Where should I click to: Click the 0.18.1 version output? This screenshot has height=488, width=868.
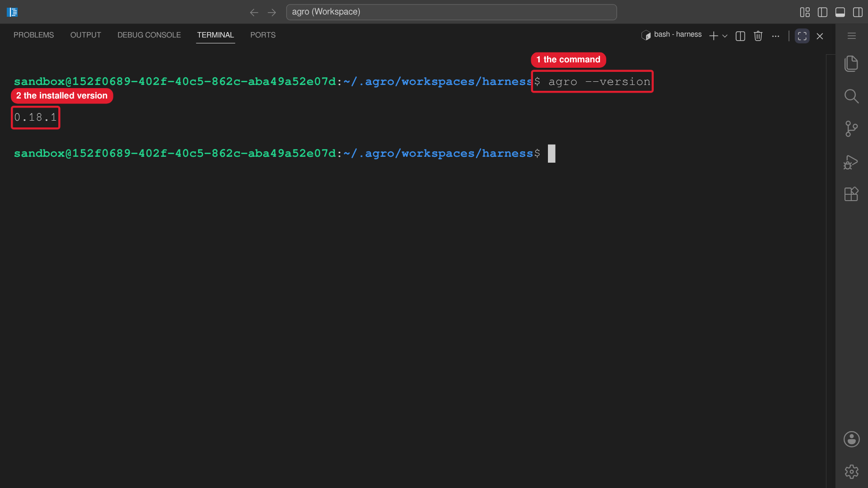pyautogui.click(x=35, y=117)
